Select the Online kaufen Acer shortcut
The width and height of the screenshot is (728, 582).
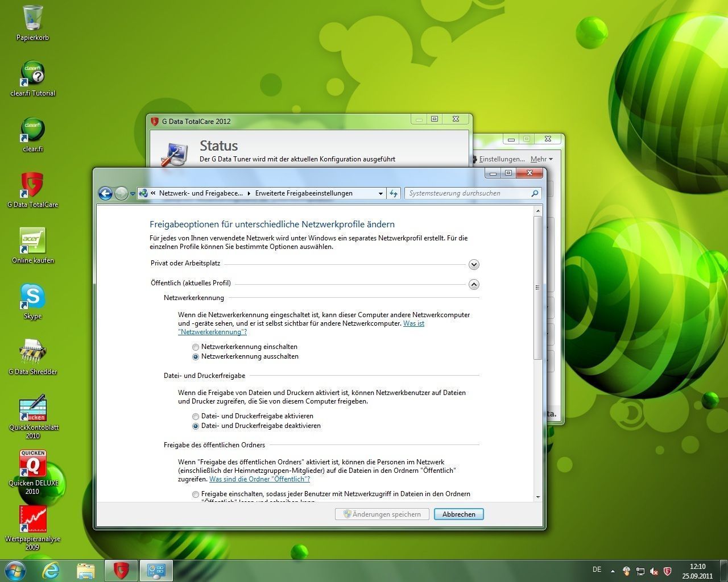pyautogui.click(x=32, y=246)
